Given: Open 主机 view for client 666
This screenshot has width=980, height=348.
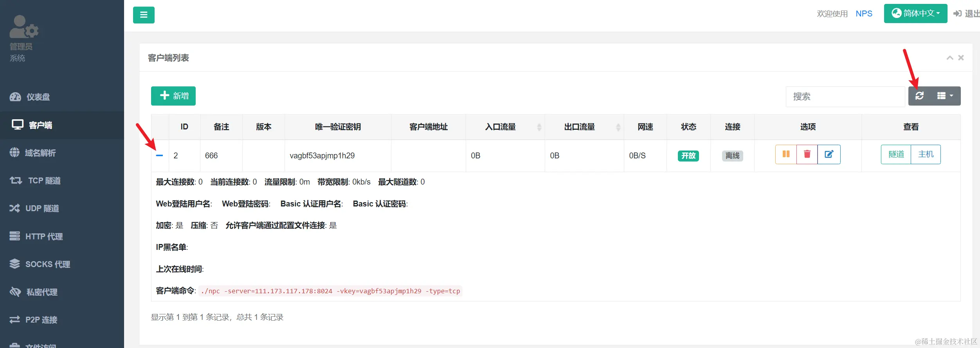Looking at the screenshot, I should tap(926, 154).
